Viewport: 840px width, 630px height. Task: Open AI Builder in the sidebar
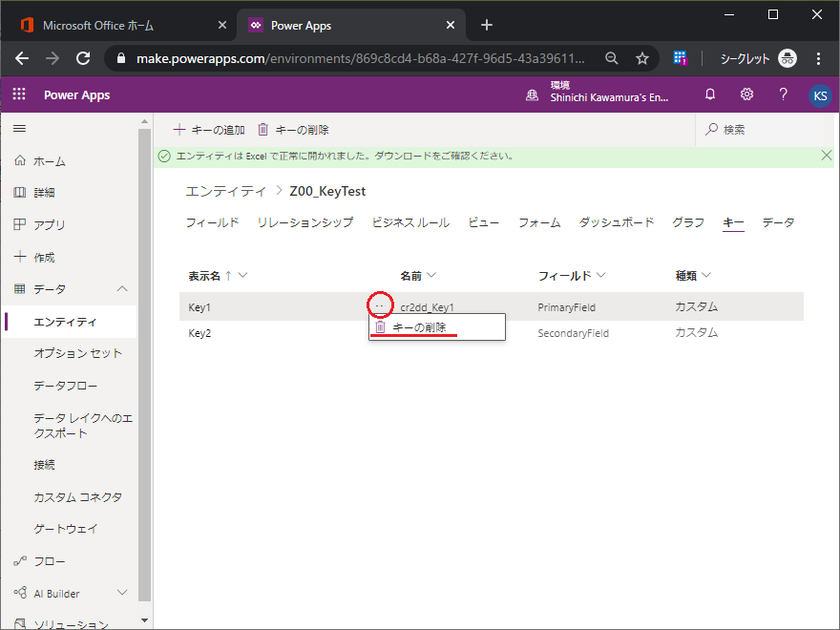pyautogui.click(x=56, y=594)
